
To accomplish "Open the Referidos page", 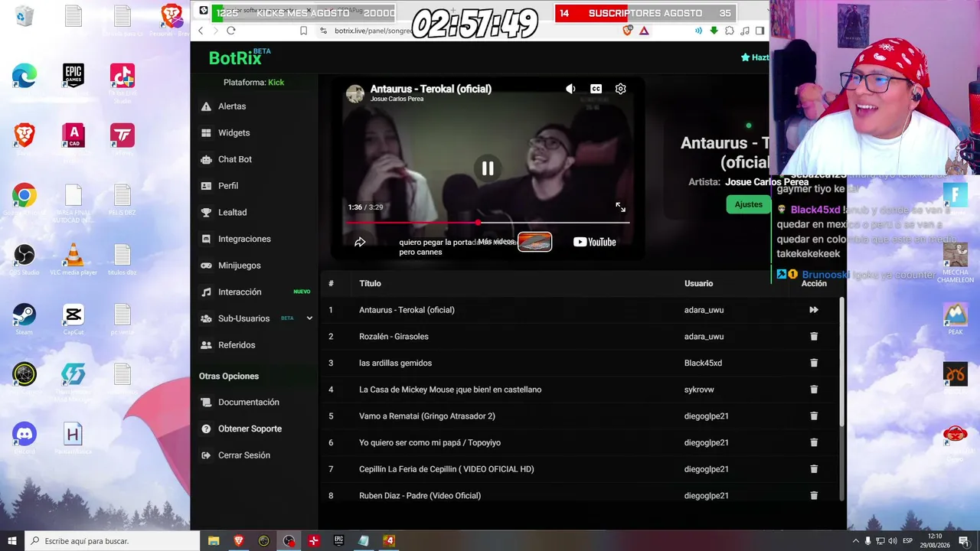I will pos(237,345).
